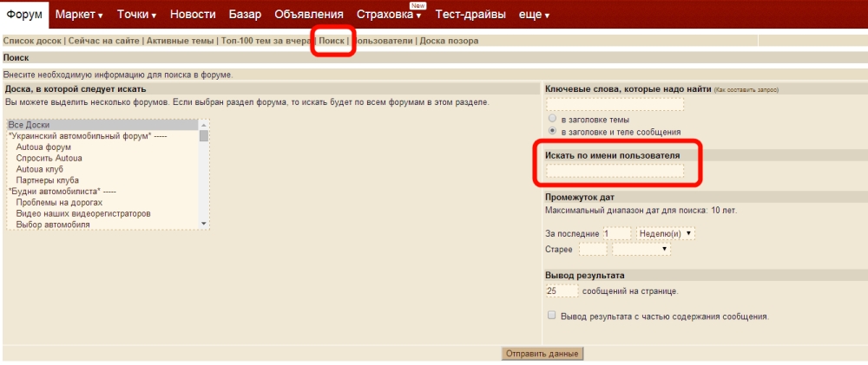Go to the Новости section
This screenshot has width=868, height=365.
[x=193, y=14]
